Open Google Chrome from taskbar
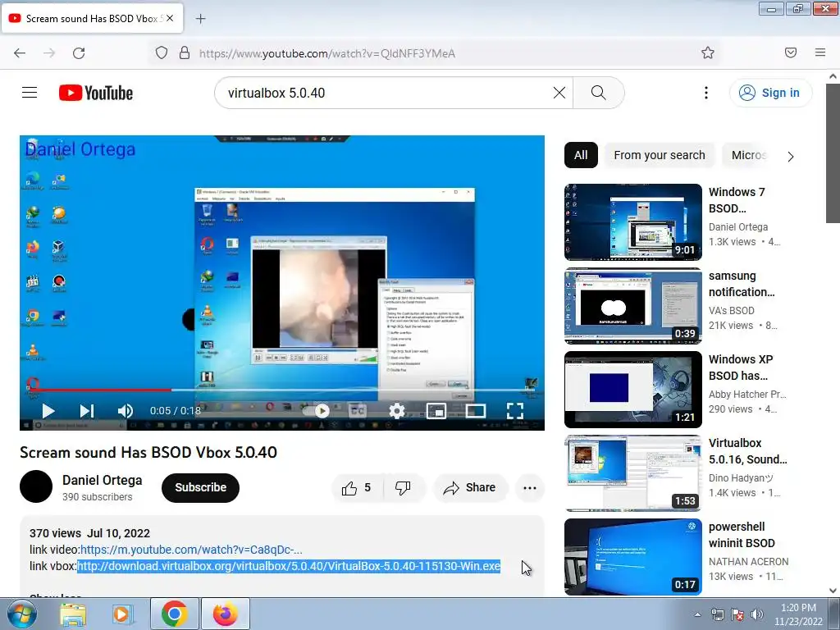840x630 pixels. click(174, 614)
